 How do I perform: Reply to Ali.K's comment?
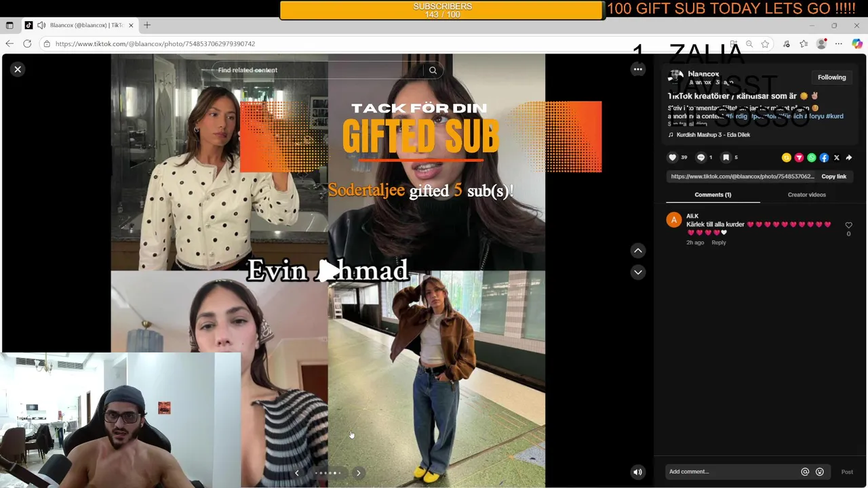coord(718,243)
